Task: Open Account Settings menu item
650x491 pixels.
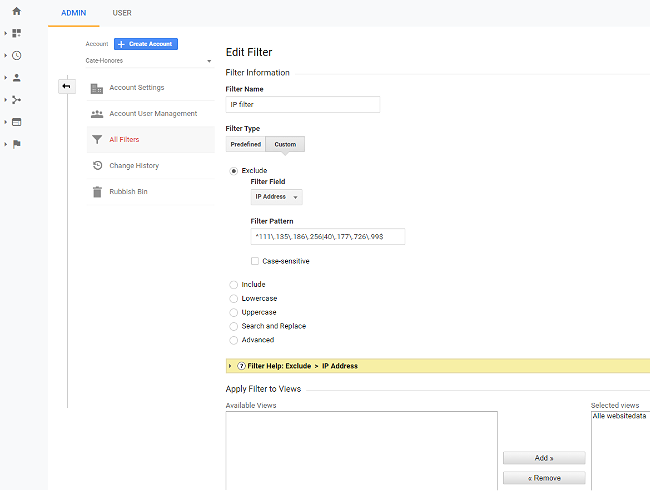Action: [151, 88]
